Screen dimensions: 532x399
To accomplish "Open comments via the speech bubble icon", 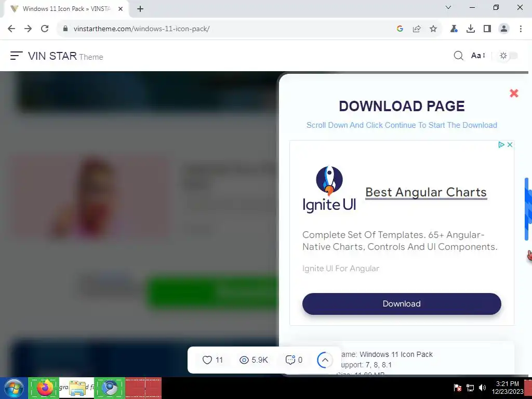I will click(290, 360).
